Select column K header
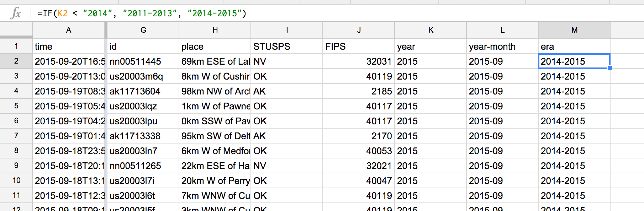644x211 pixels. coord(431,30)
